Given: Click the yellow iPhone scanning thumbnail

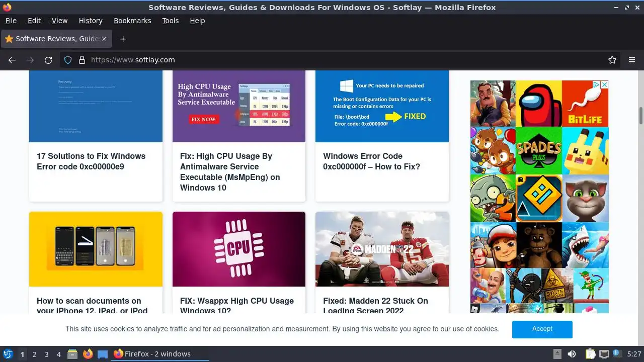Looking at the screenshot, I should [x=96, y=249].
